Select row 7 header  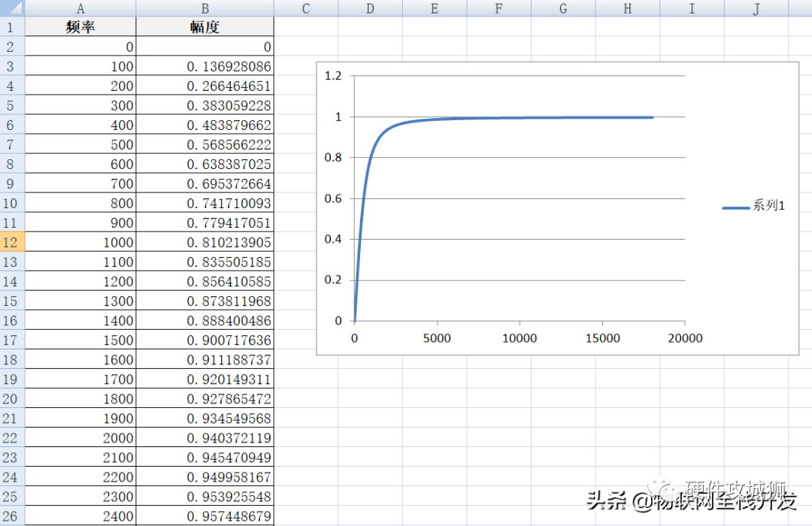(12, 144)
